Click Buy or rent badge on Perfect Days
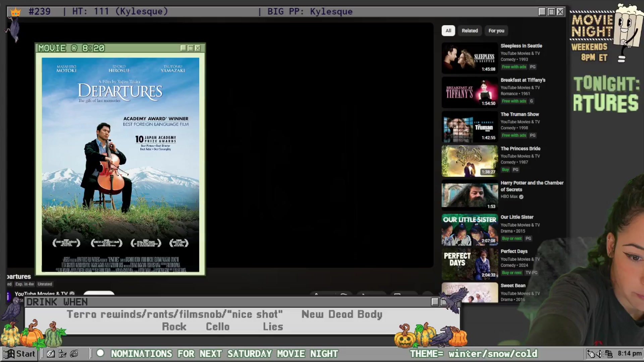This screenshot has height=362, width=644. (512, 273)
